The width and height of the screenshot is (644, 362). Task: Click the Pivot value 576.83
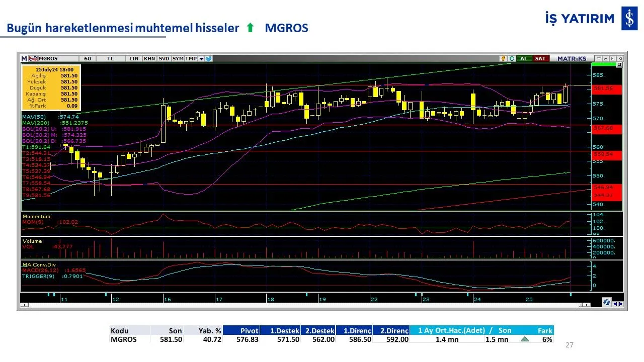(x=248, y=339)
